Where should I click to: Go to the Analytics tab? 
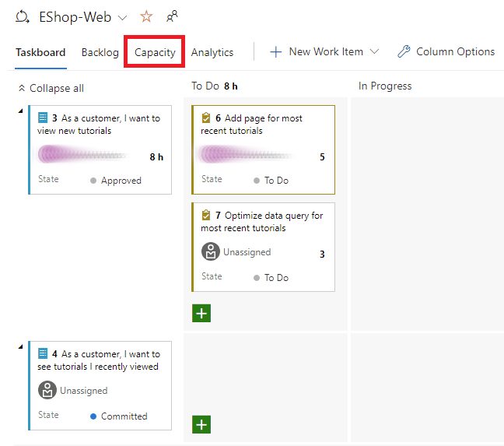(x=212, y=52)
